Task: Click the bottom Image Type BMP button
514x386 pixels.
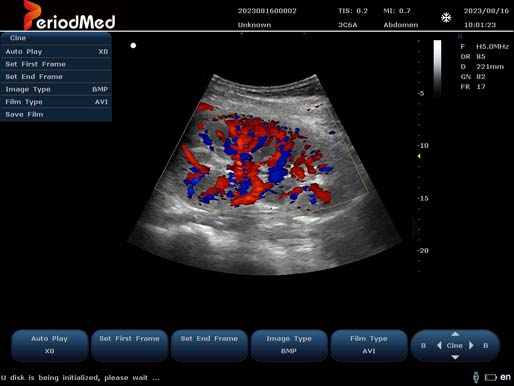Action: (289, 345)
